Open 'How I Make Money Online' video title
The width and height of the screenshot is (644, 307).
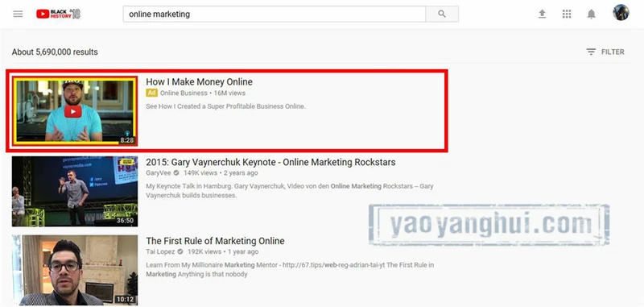click(199, 81)
